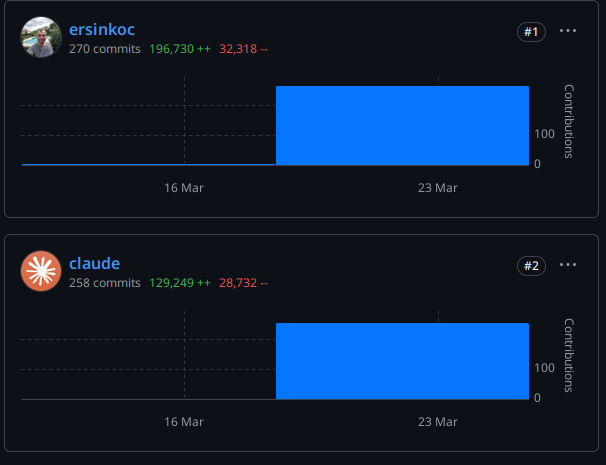Click the 32,318 -- deletions text
The width and height of the screenshot is (606, 465).
pos(243,49)
